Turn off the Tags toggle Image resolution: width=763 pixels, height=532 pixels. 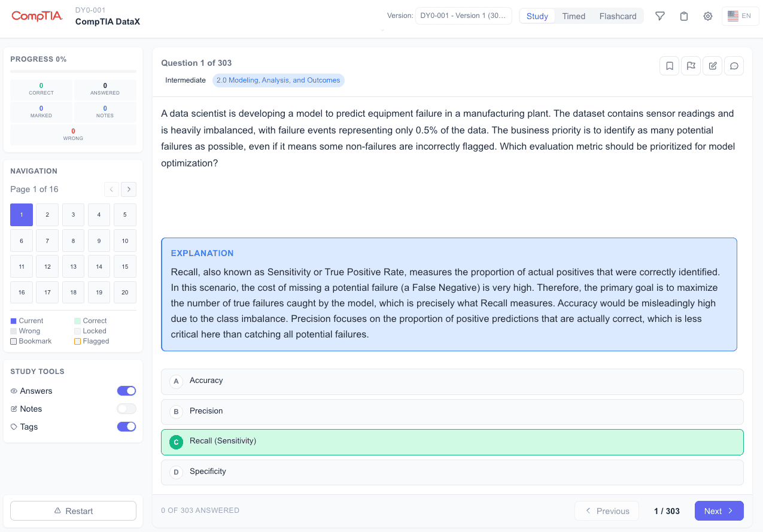(126, 426)
